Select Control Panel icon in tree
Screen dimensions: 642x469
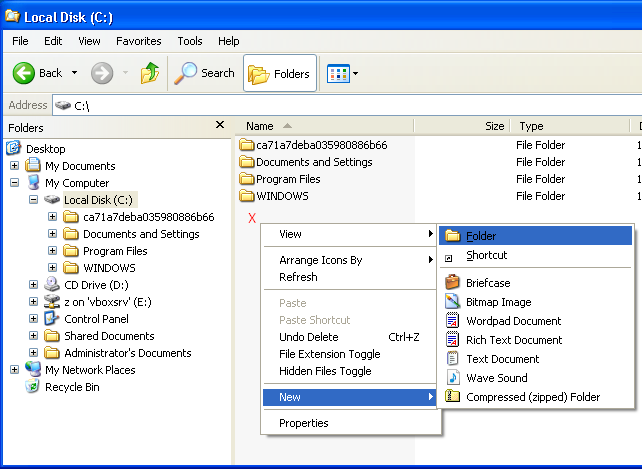pyautogui.click(x=52, y=318)
